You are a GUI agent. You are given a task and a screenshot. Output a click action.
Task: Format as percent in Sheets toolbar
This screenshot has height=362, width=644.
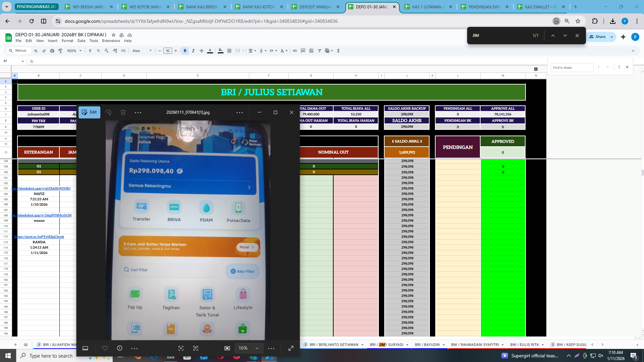click(x=98, y=51)
